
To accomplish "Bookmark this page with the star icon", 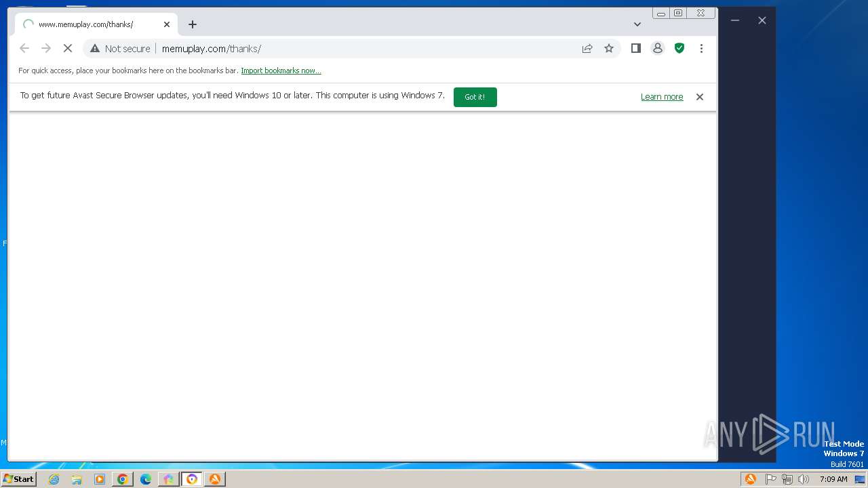I will 609,48.
